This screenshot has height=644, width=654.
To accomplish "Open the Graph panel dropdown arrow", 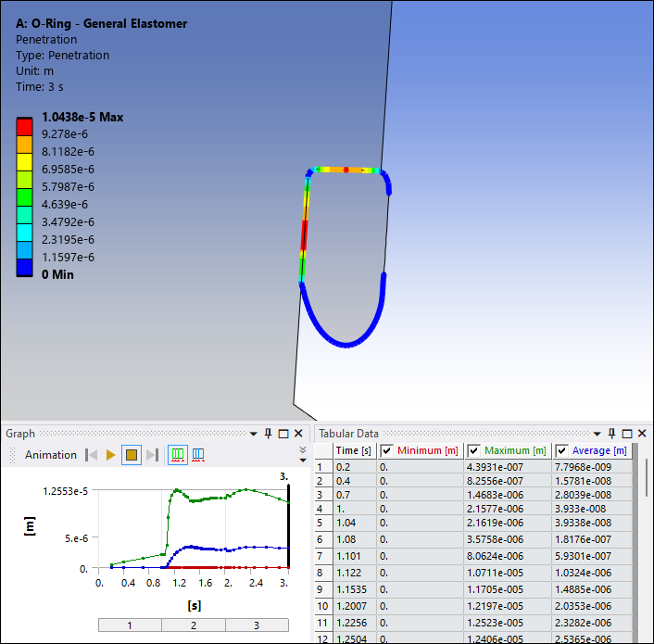I will 255,434.
